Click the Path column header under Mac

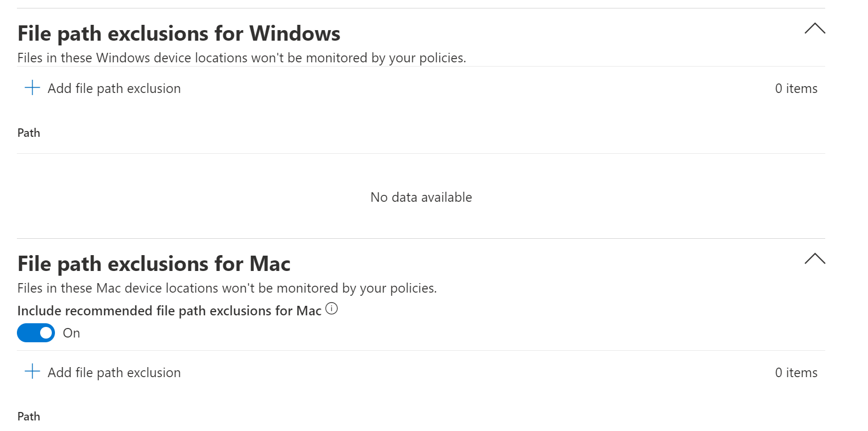[x=29, y=417]
